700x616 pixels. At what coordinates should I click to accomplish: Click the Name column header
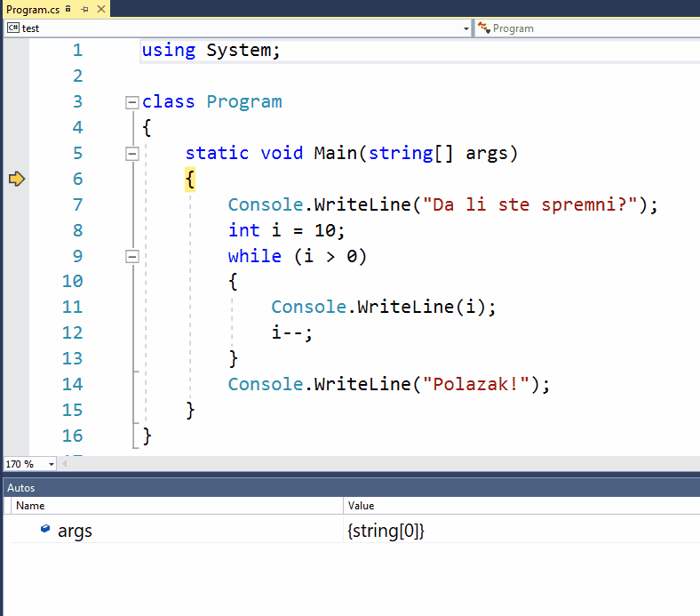30,505
